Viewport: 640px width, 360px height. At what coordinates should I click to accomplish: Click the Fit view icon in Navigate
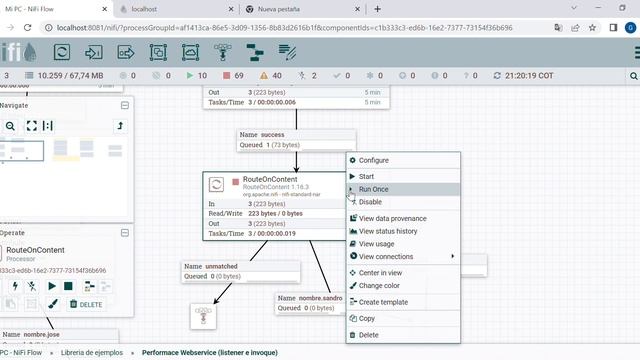coord(31,126)
